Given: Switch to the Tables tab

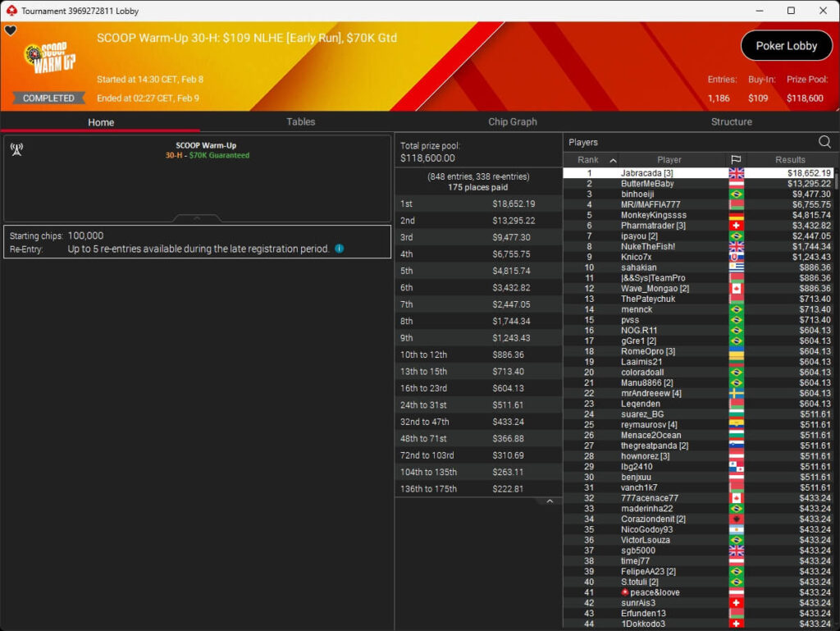Looking at the screenshot, I should pyautogui.click(x=300, y=121).
